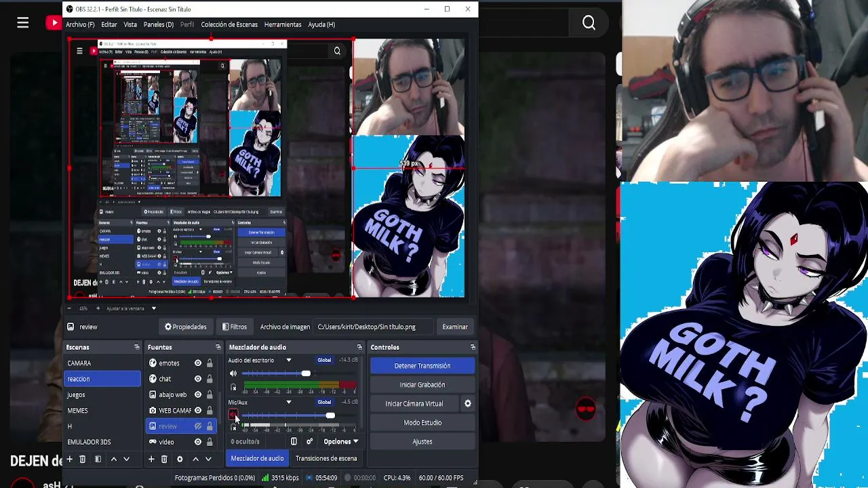Select the EMULADOR 3DS scene
868x488 pixels.
[x=102, y=442]
